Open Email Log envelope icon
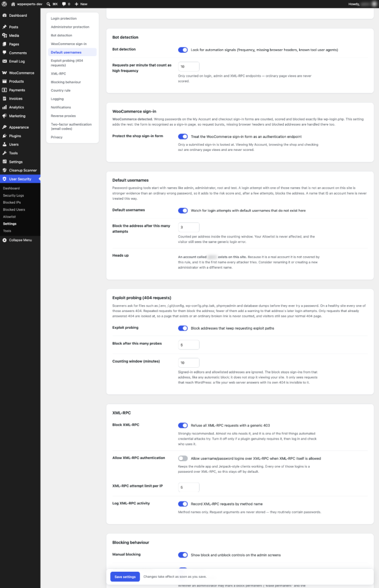Image resolution: width=379 pixels, height=588 pixels. 4,61
